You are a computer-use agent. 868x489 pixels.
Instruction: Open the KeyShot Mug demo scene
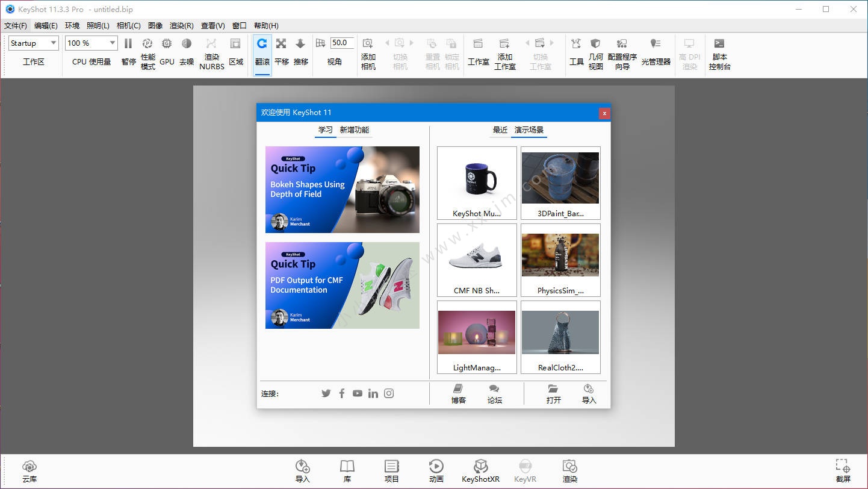tap(477, 183)
